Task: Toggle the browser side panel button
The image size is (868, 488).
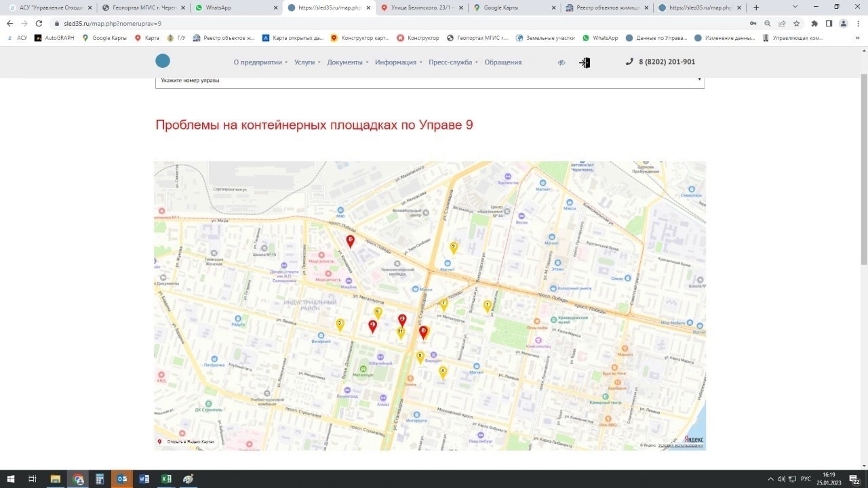Action: pos(829,23)
